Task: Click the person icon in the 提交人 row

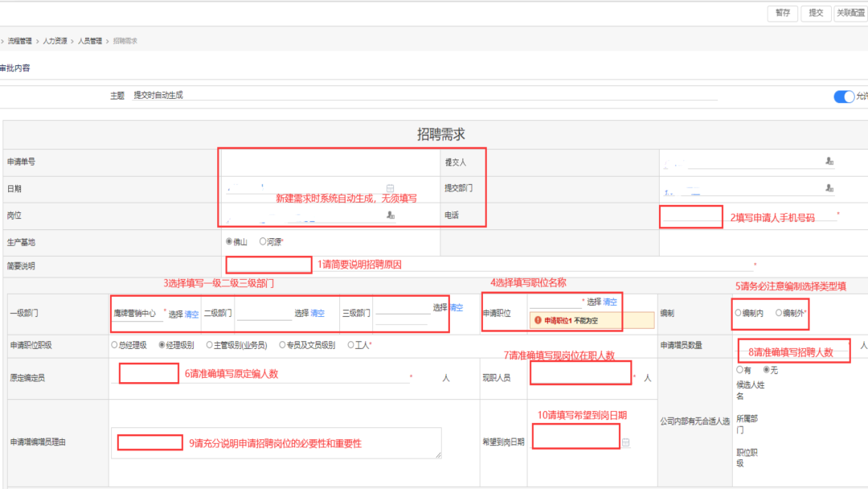Action: [x=829, y=161]
